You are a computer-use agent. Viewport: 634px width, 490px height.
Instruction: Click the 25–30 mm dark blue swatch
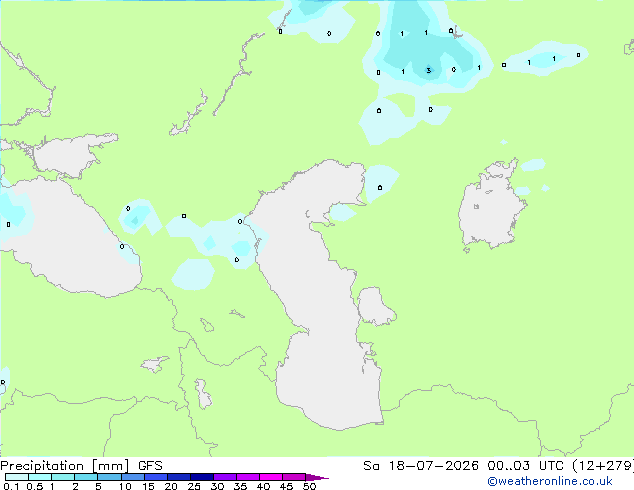click(x=201, y=477)
